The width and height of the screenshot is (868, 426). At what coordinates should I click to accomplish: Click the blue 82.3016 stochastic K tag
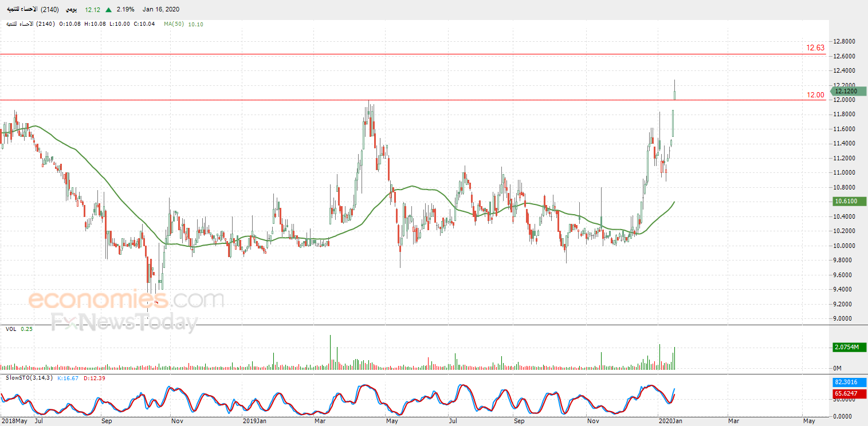(x=849, y=382)
